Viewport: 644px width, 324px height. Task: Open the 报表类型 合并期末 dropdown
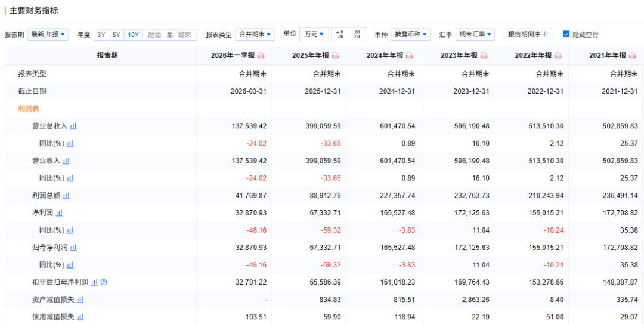click(255, 35)
